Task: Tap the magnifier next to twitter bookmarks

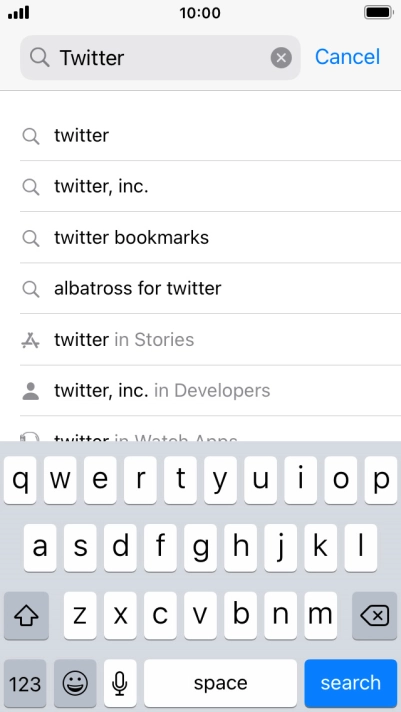Action: point(30,238)
